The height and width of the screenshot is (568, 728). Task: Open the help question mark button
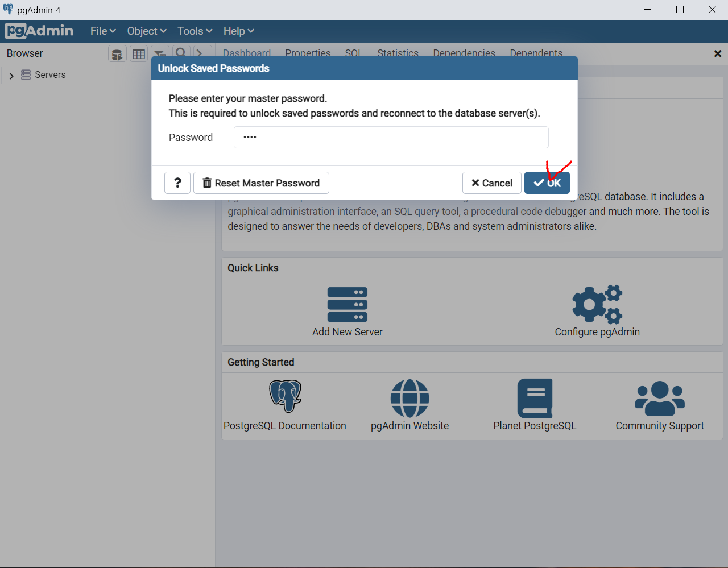177,183
